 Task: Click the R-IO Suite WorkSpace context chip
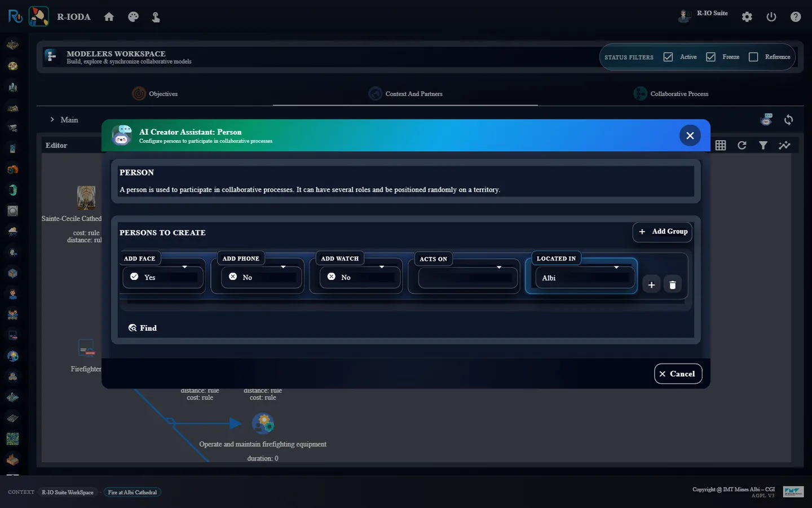point(68,492)
